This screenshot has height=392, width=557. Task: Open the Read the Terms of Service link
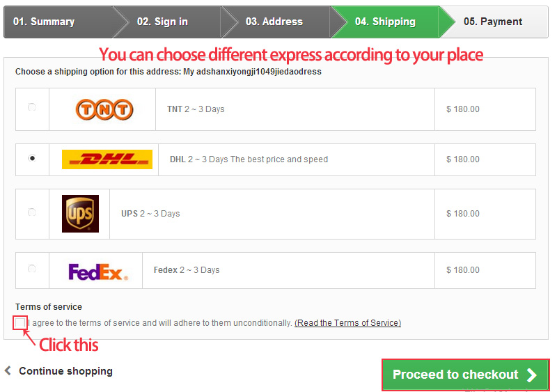coord(347,322)
